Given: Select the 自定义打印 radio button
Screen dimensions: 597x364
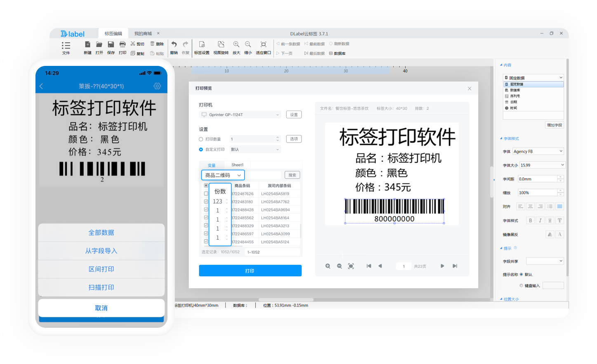Looking at the screenshot, I should coord(201,149).
